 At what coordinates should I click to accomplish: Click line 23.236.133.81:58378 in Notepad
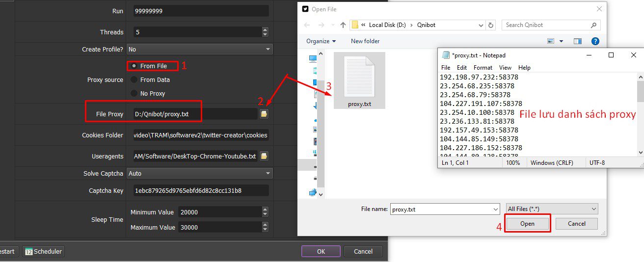coord(477,121)
